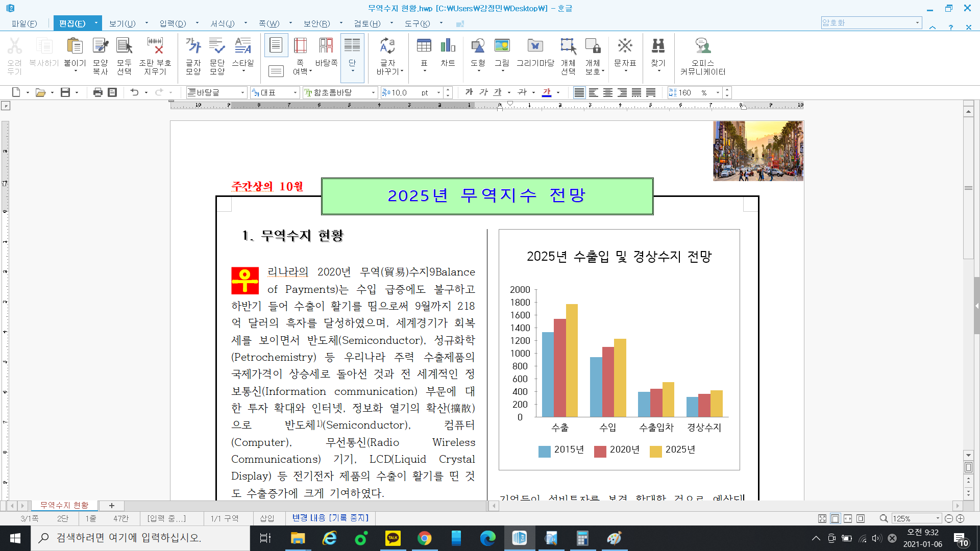This screenshot has height=551, width=980.
Task: Click the Page Margin (쪽 여백) icon
Action: pos(301,46)
